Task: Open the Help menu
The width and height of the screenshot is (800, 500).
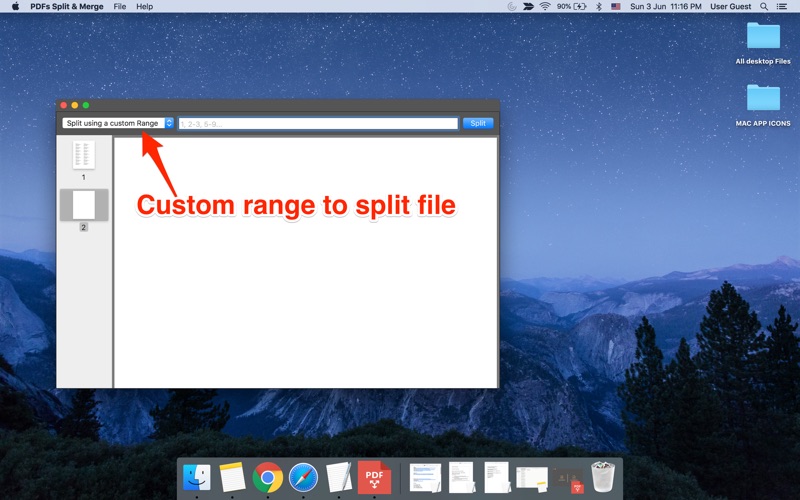Action: pyautogui.click(x=145, y=6)
